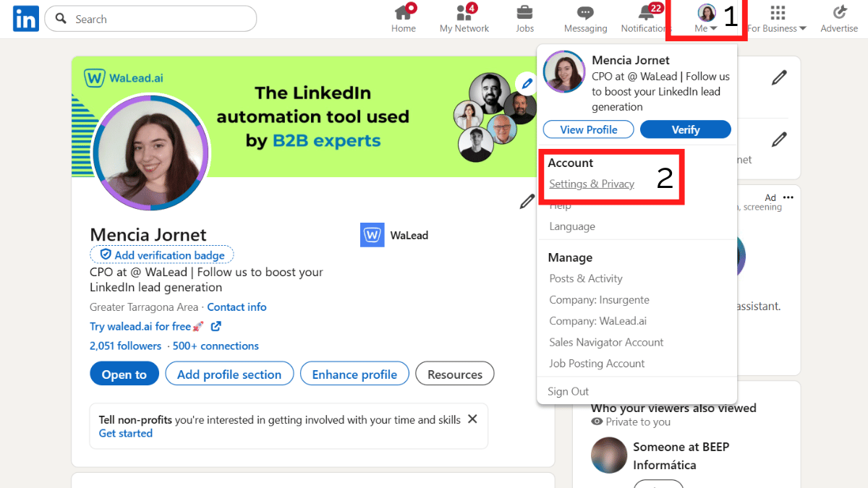Click Someone at BEEP Informática name

tap(681, 455)
